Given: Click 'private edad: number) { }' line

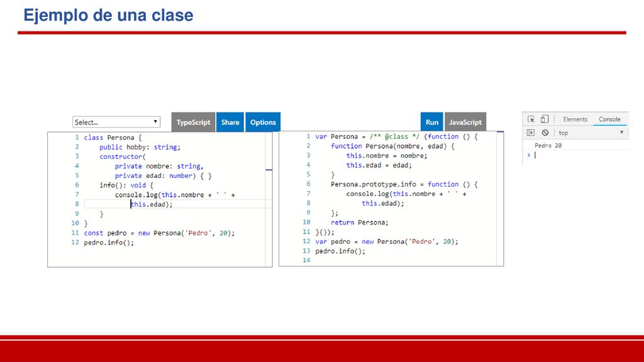Looking at the screenshot, I should pos(163,176).
